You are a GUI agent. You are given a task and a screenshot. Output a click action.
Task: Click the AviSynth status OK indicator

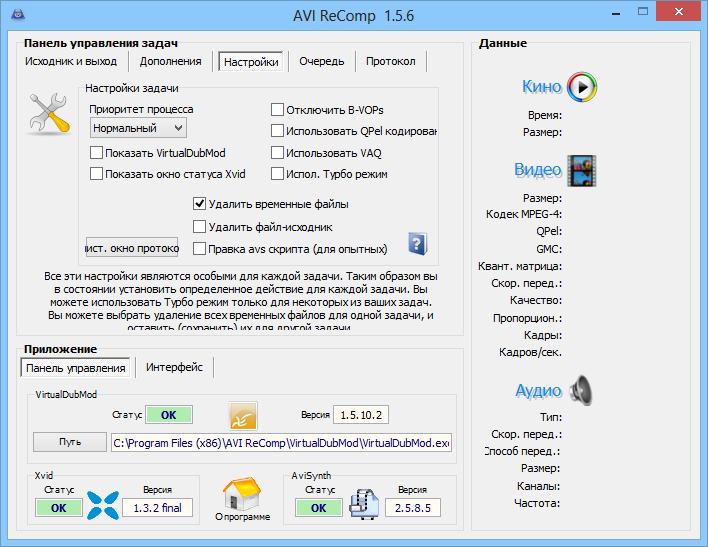(319, 508)
